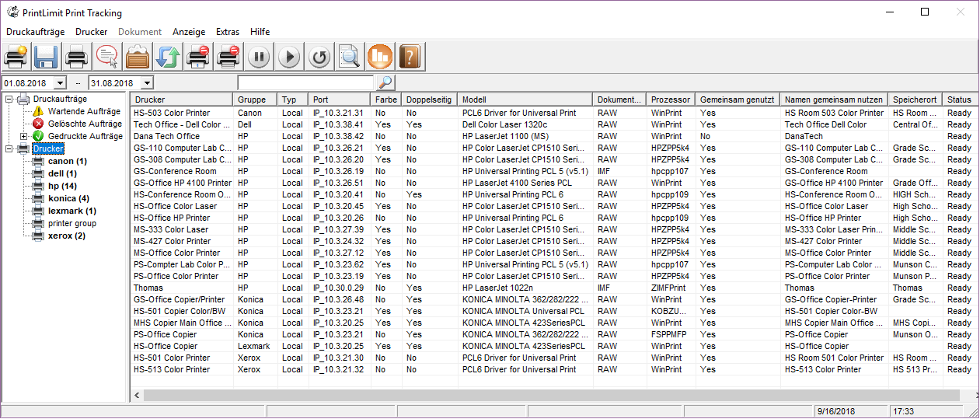Click the plain printer toolbar icon

click(76, 57)
